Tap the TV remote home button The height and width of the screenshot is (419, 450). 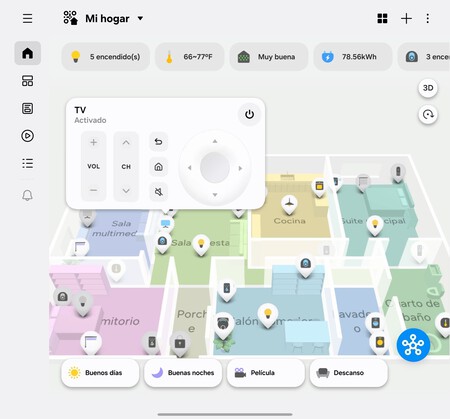point(159,167)
